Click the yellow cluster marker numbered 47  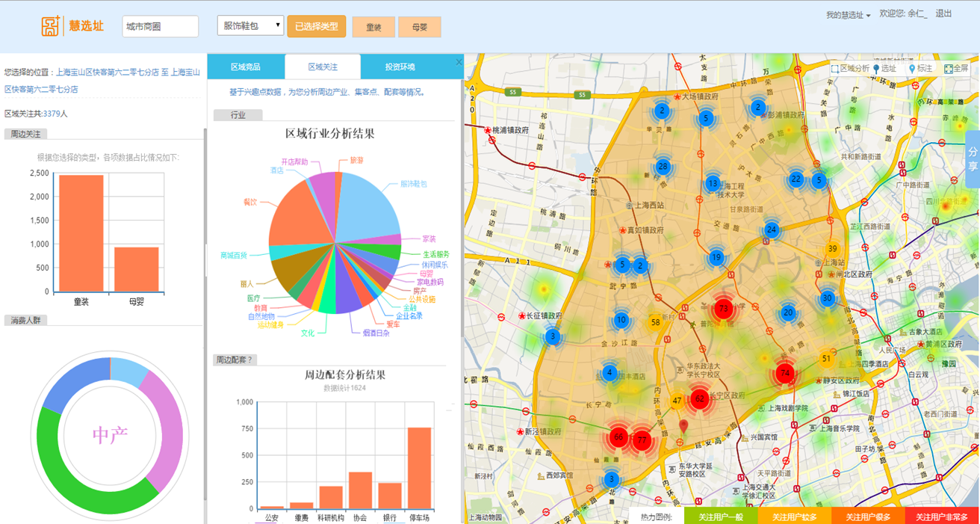click(677, 401)
